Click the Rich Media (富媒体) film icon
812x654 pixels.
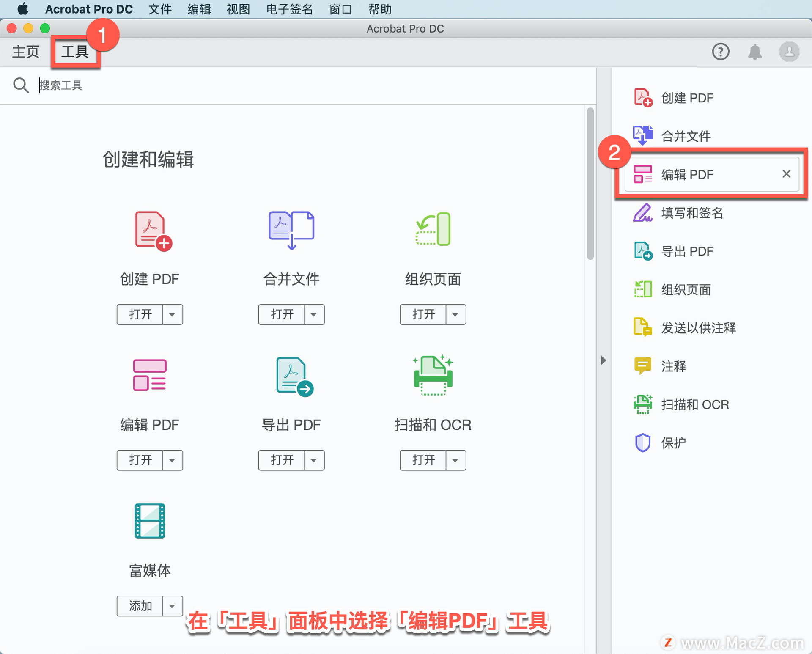(150, 520)
